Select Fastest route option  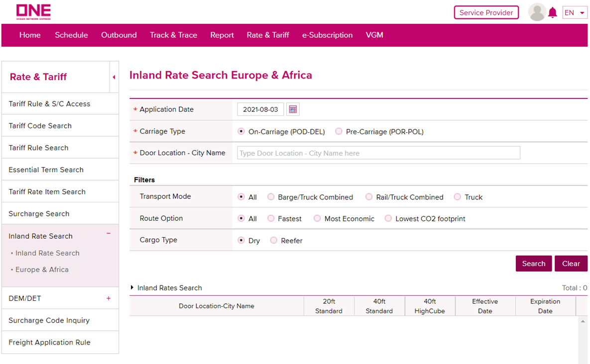270,218
